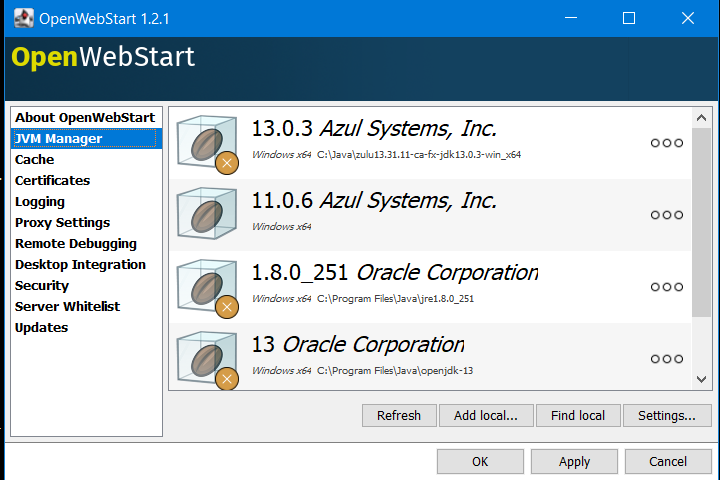
Task: Open JVM Settings... dialog
Action: click(667, 416)
